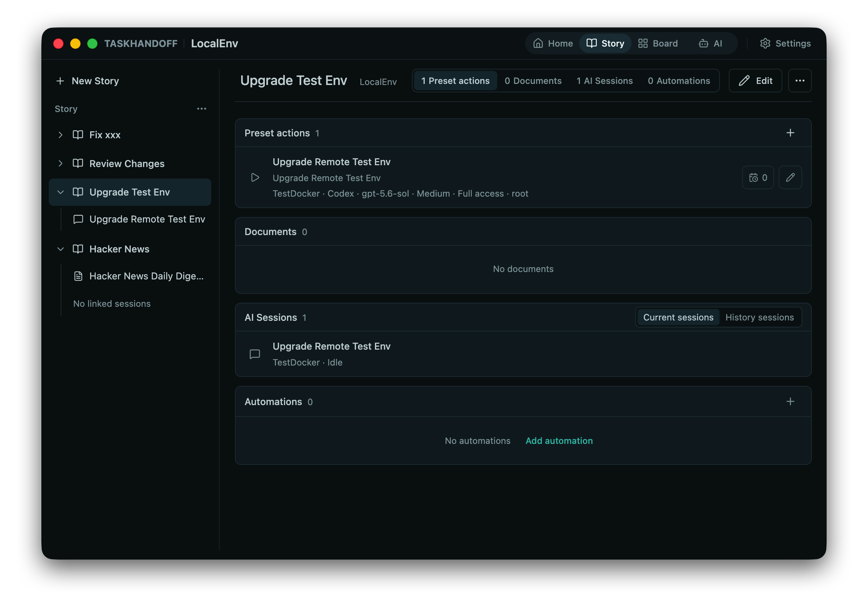
Task: Open the AI view
Action: pyautogui.click(x=710, y=43)
